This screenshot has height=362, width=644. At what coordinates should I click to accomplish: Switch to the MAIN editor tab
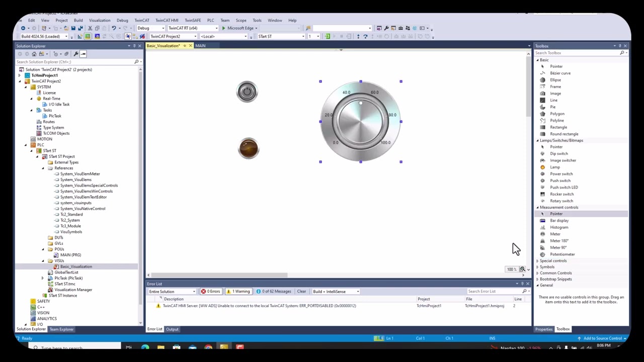coord(200,46)
